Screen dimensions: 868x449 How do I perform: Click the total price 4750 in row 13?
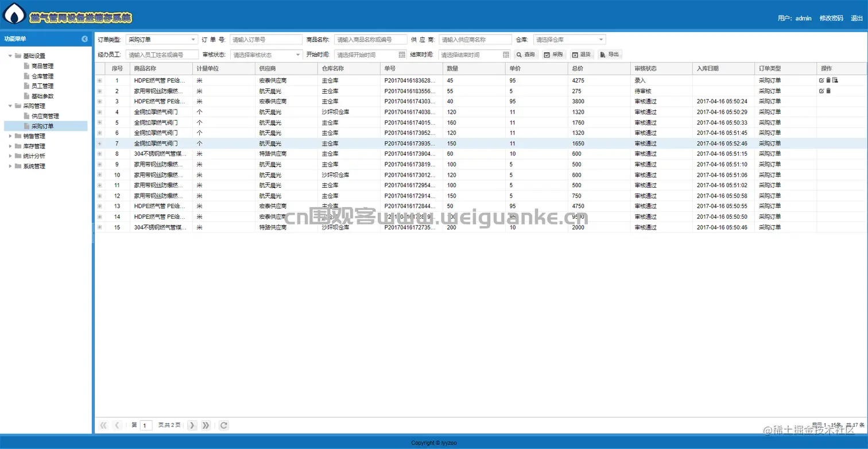(x=578, y=206)
